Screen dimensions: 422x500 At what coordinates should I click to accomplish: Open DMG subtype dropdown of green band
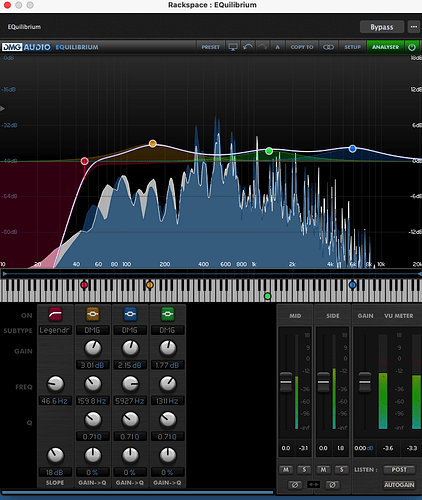(x=167, y=330)
